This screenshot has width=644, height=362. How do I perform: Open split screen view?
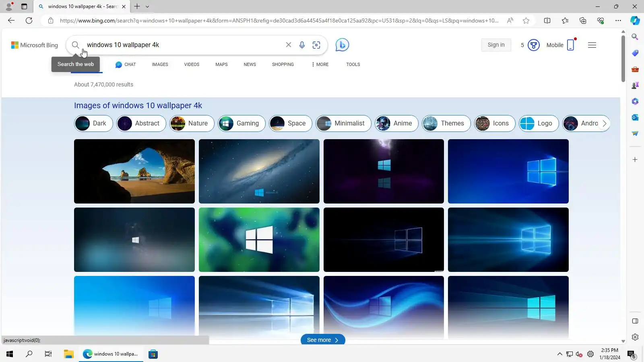coord(547,21)
